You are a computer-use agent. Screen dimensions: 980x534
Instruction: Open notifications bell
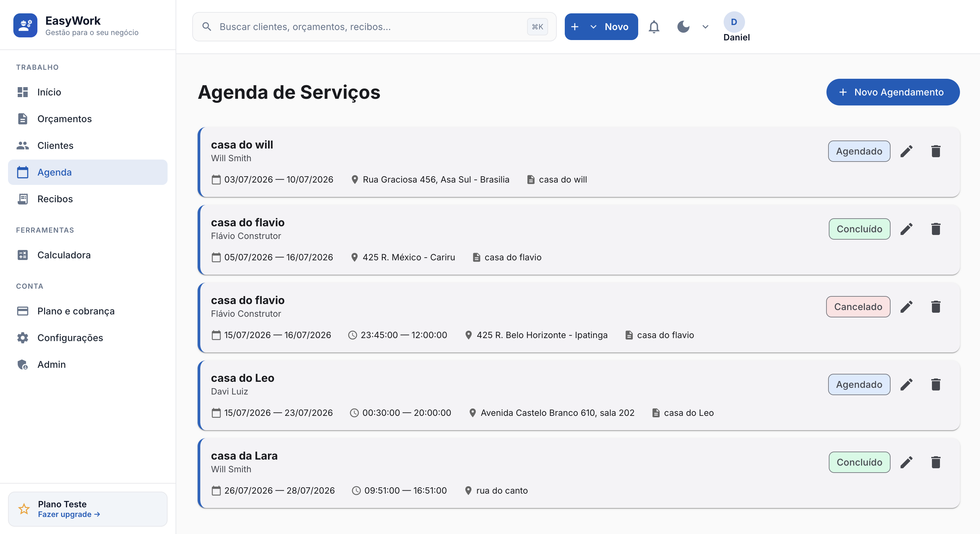(654, 27)
